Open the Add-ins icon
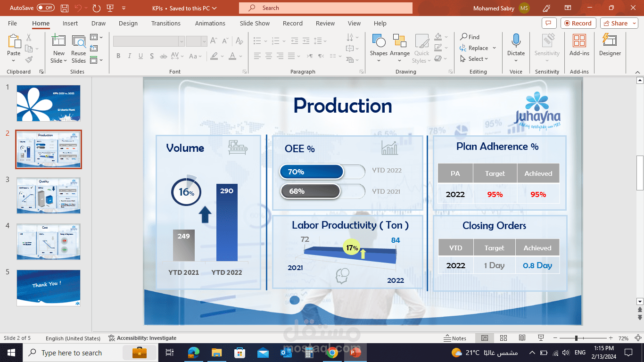Viewport: 644px width, 362px height. (x=579, y=41)
